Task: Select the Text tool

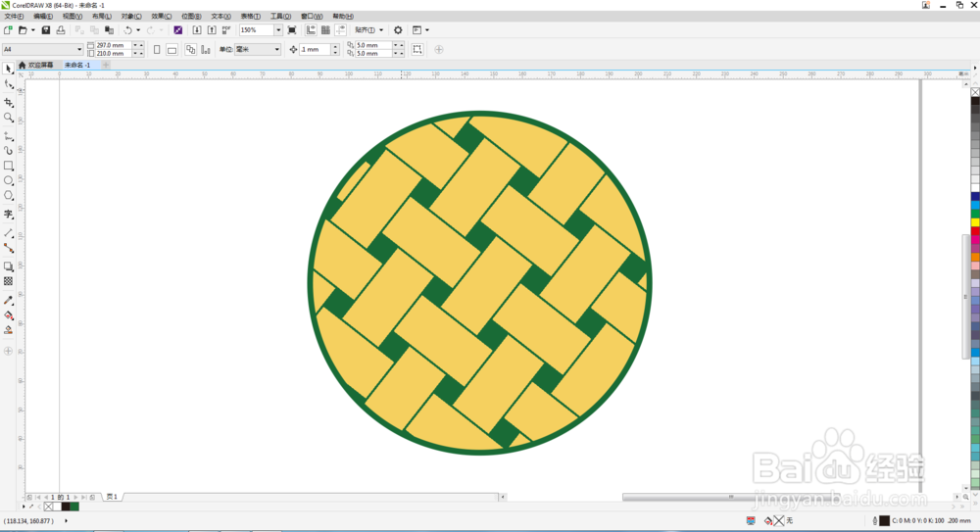Action: (8, 214)
